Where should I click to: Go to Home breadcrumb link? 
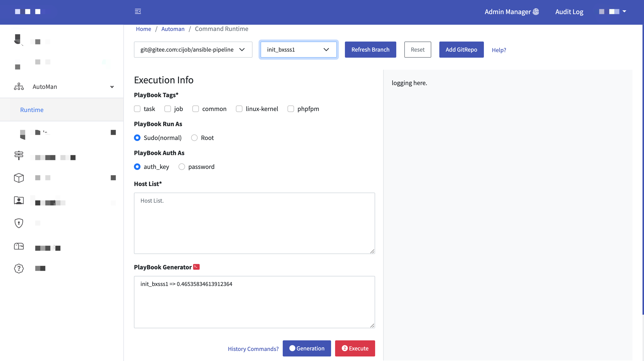pos(144,29)
